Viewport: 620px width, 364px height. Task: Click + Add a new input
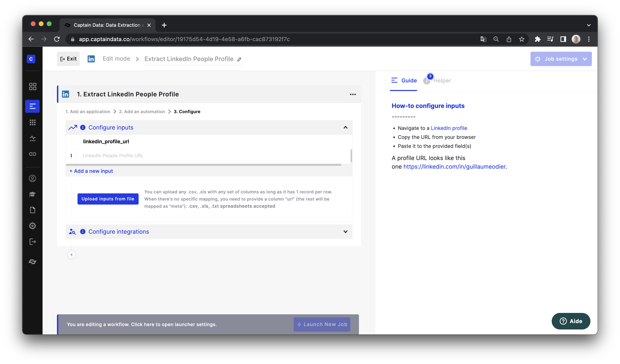click(91, 171)
